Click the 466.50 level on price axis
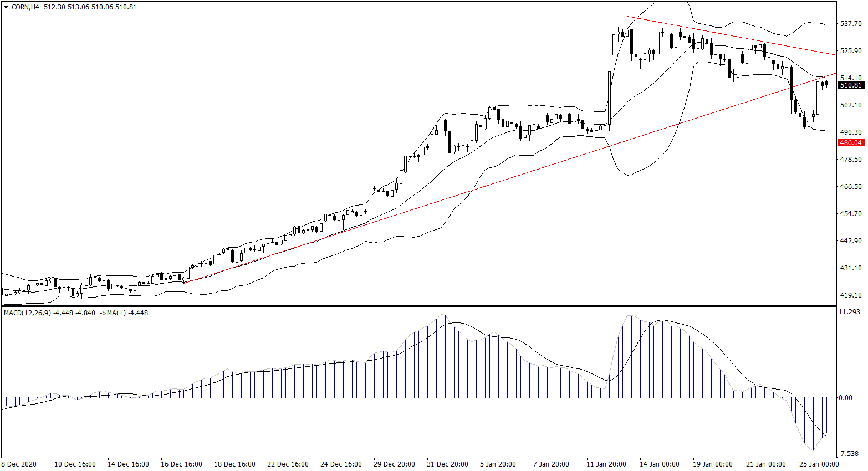This screenshot has width=868, height=471. click(x=851, y=187)
